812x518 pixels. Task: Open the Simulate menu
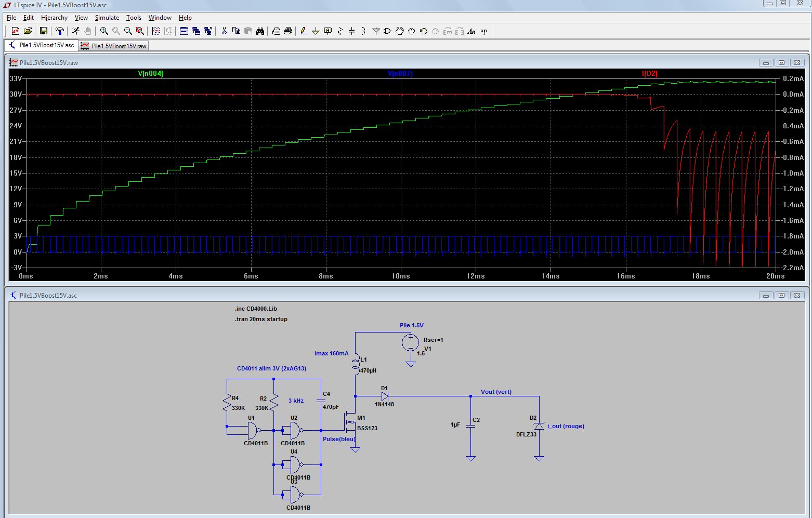[x=107, y=18]
